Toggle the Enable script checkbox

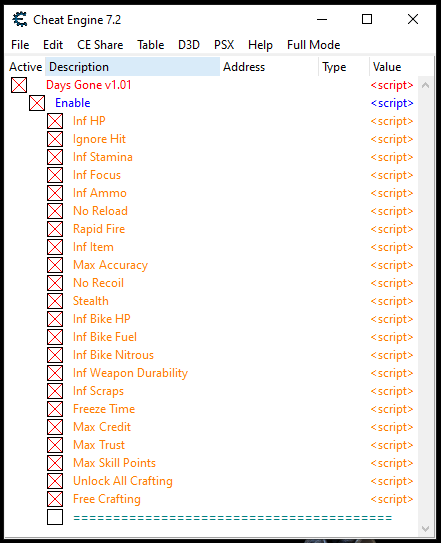click(x=37, y=103)
